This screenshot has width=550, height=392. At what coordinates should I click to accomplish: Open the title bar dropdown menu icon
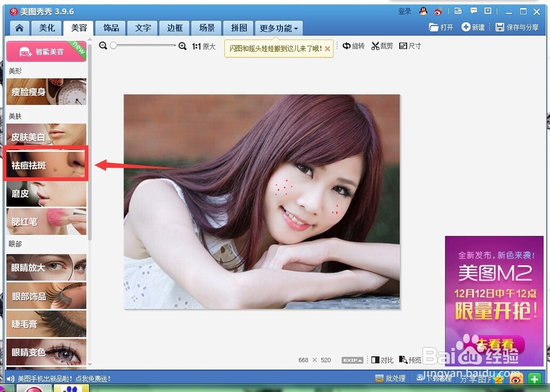[488, 11]
